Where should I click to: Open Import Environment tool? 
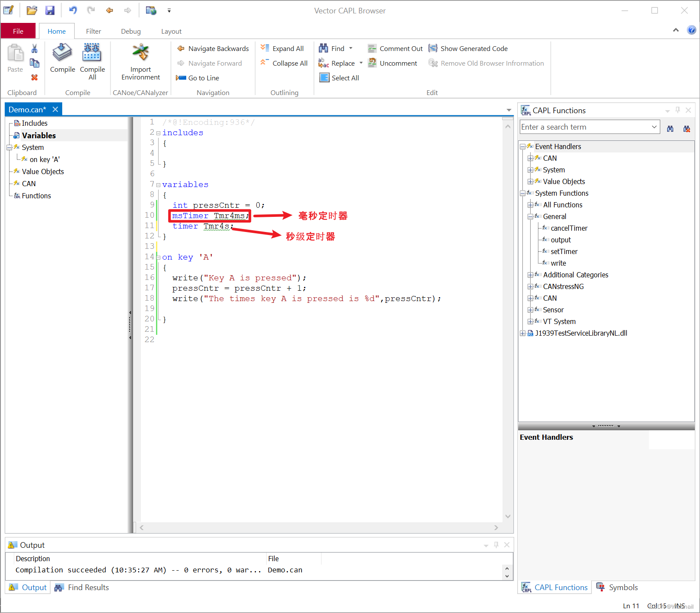click(x=140, y=62)
